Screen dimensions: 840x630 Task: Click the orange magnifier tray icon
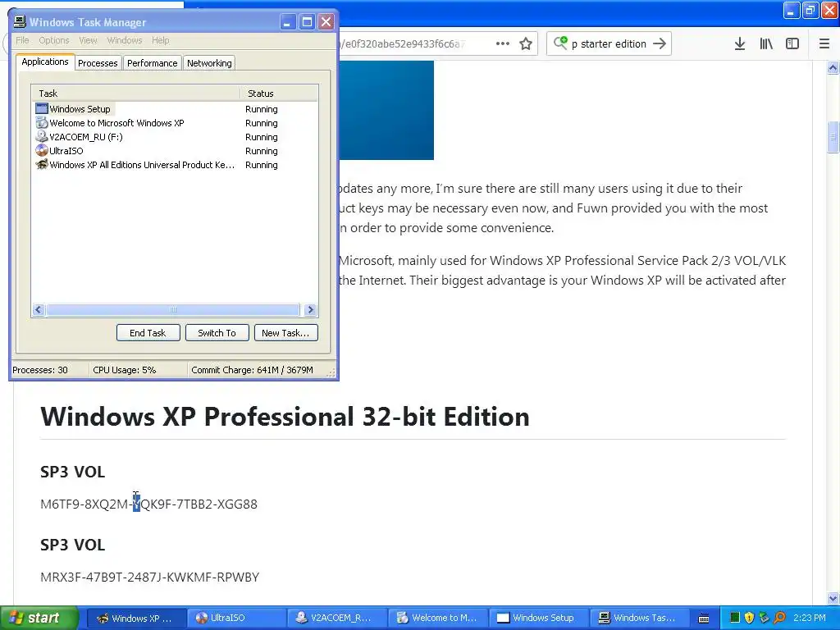coord(780,618)
